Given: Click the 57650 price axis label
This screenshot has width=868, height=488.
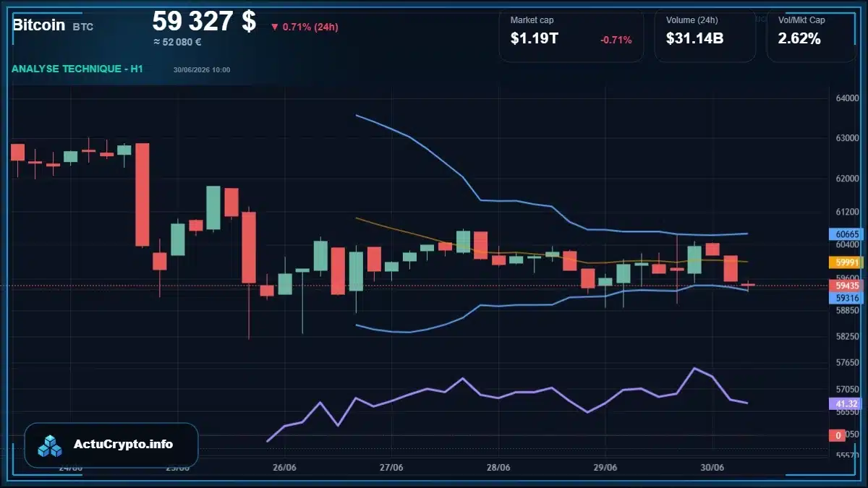Looking at the screenshot, I should [846, 363].
